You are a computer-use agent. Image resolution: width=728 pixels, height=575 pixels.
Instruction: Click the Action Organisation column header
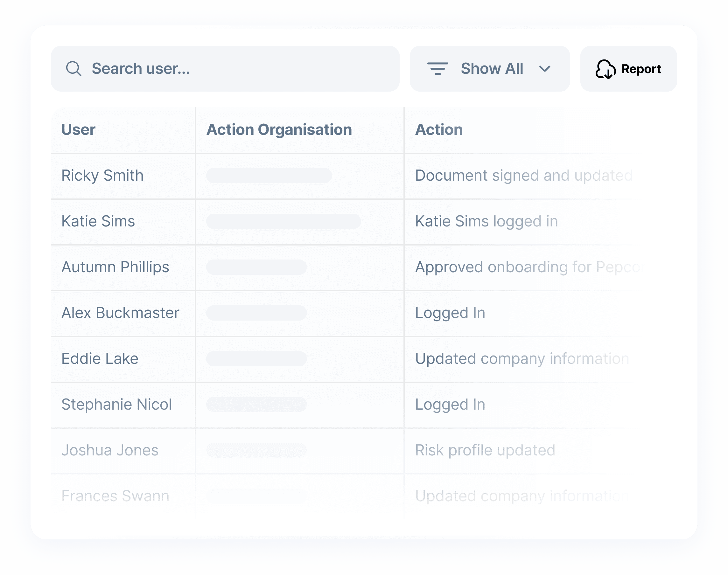(x=279, y=130)
